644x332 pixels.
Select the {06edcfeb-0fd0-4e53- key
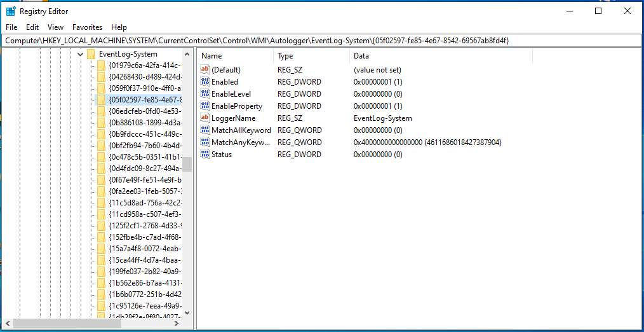click(x=145, y=111)
